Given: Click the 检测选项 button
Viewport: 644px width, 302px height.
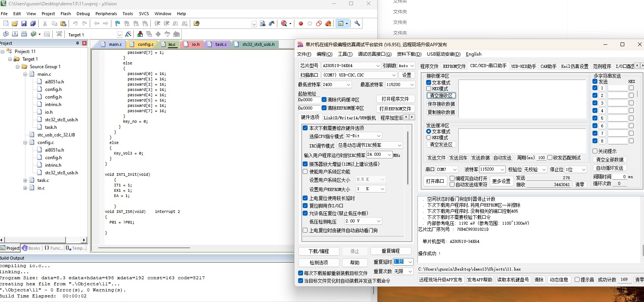Looking at the screenshot, I should coord(319,263).
